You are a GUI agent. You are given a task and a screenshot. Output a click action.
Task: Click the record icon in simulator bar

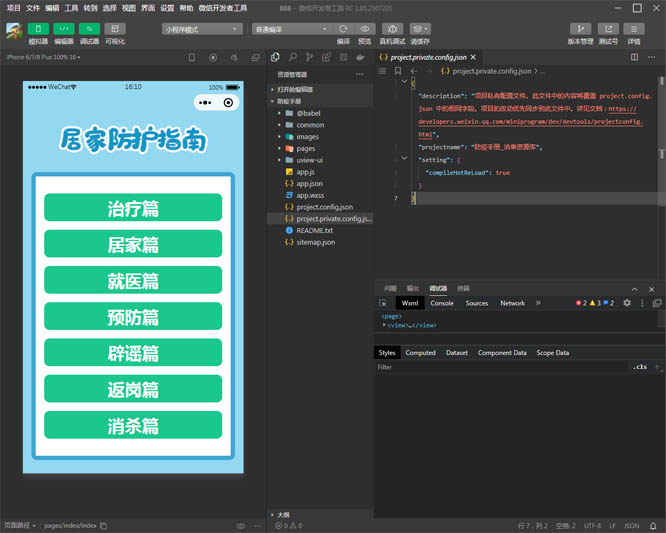point(213,57)
